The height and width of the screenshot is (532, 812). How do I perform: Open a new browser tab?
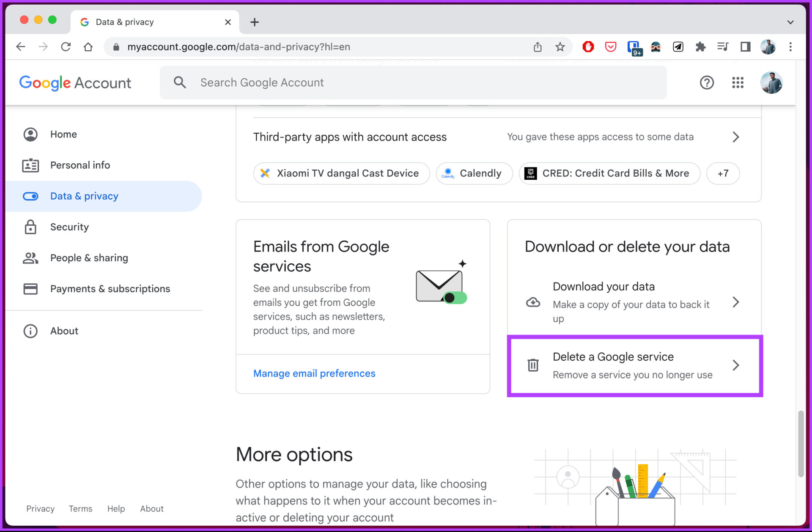(254, 22)
